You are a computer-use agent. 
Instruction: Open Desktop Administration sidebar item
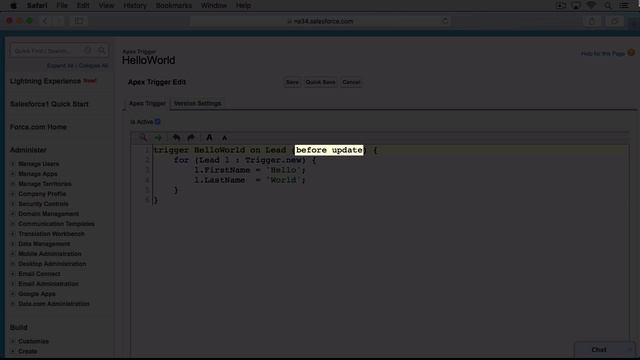(52, 264)
